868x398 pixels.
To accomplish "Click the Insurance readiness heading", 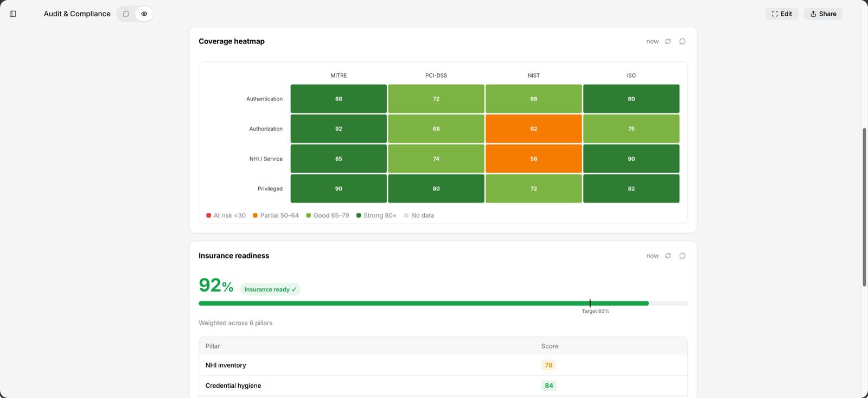I will pos(234,256).
